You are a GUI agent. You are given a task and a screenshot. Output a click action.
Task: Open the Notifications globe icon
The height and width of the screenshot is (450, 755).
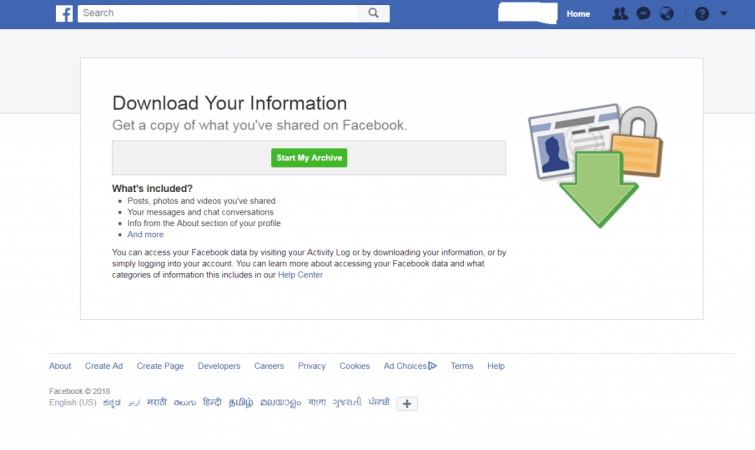[666, 14]
